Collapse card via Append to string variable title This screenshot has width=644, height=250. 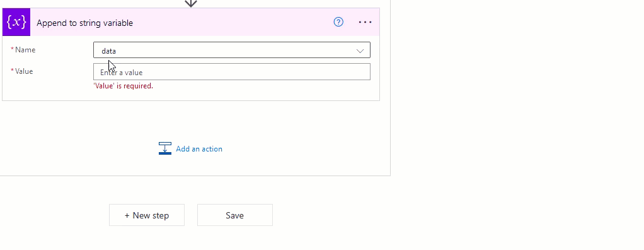[84, 23]
